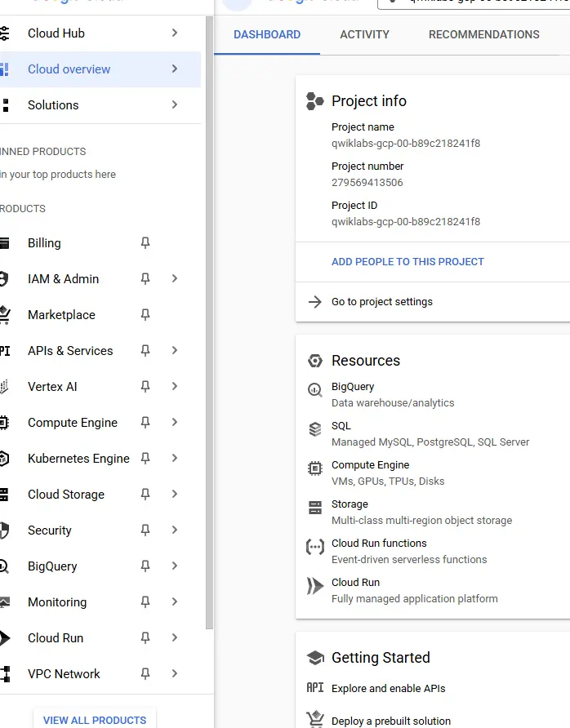
Task: Pin Marketplace to top products
Action: pyautogui.click(x=145, y=315)
